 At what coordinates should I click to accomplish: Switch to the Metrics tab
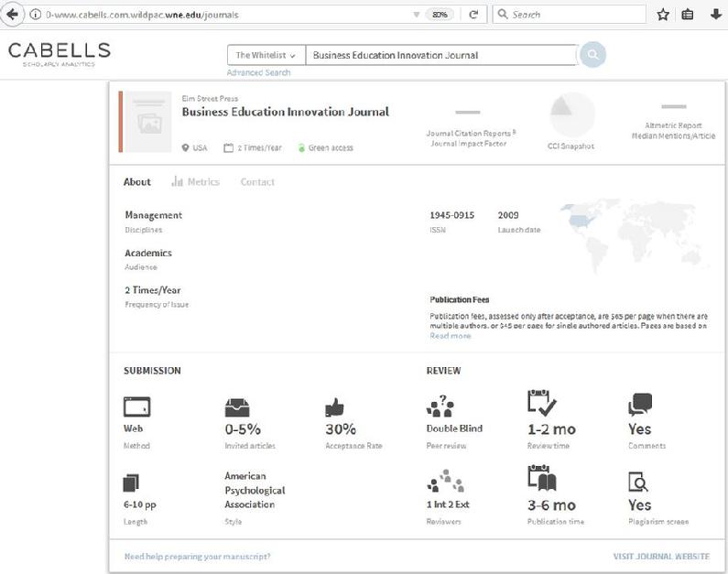click(195, 182)
